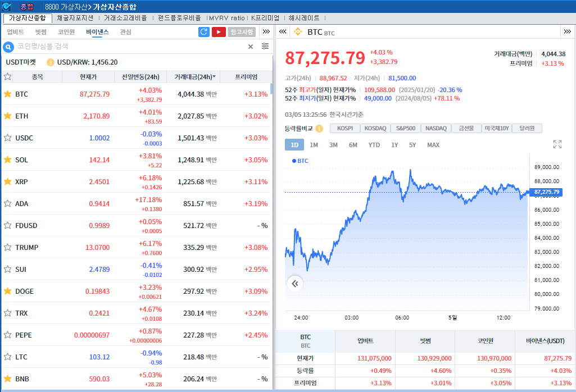Expand the chart to fullscreen

click(x=557, y=144)
